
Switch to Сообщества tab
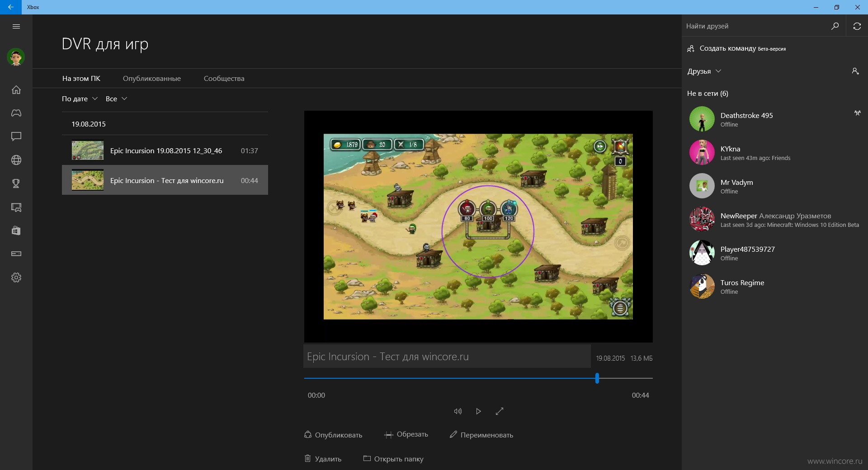(224, 78)
